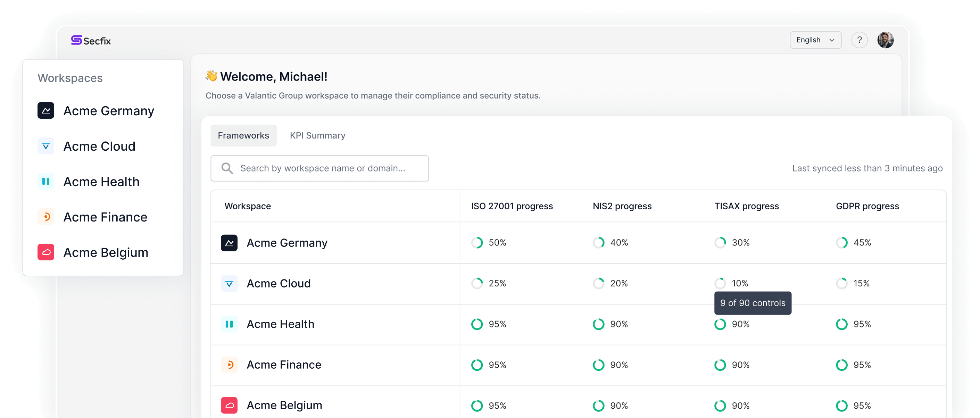Click the Acme Cloud table row icon
The width and height of the screenshot is (980, 418).
229,283
